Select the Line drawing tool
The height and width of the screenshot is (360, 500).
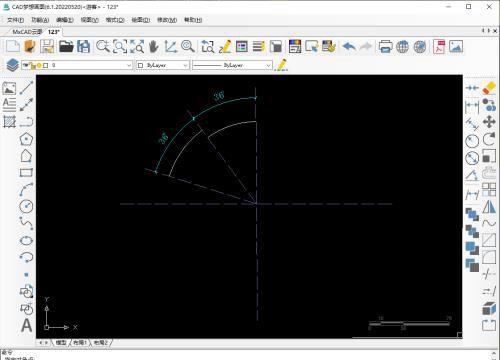tap(26, 88)
